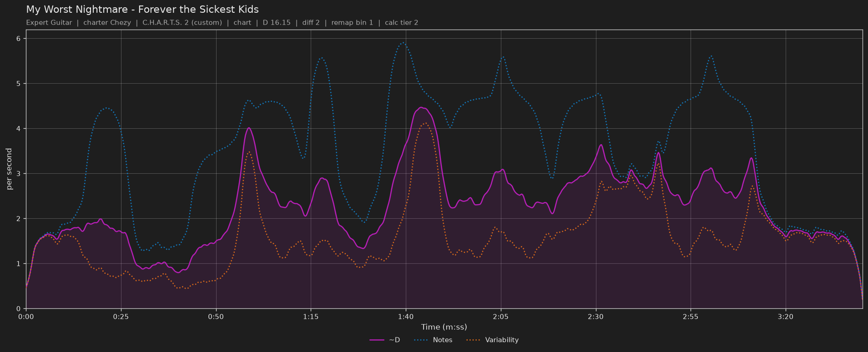Click the "per second" y-axis label
Screen dimensions: 868x352
pos(9,169)
